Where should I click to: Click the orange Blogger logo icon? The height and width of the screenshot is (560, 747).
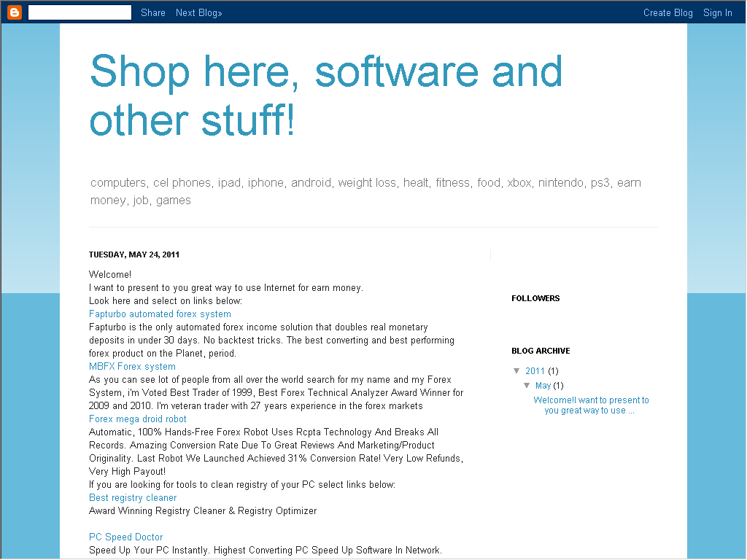coord(15,12)
